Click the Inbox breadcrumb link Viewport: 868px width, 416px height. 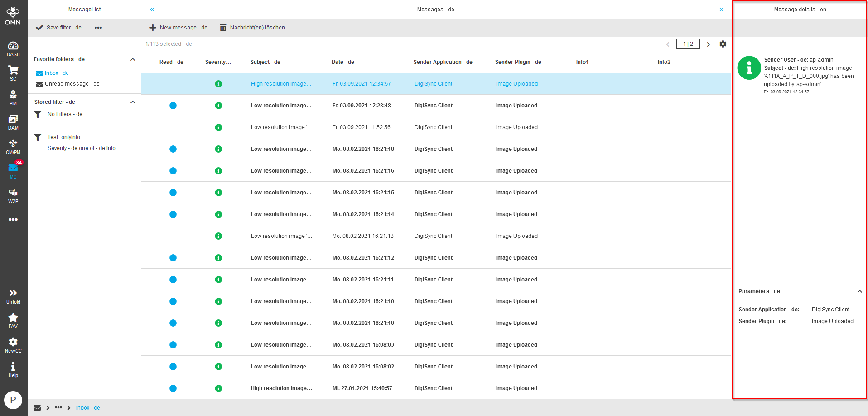click(88, 408)
